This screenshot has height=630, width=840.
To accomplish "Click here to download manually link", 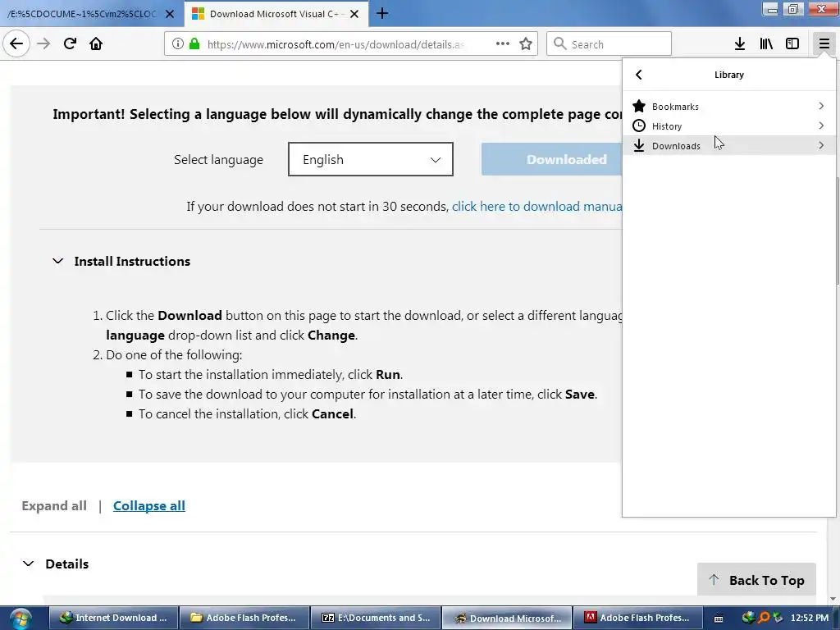I will (536, 207).
